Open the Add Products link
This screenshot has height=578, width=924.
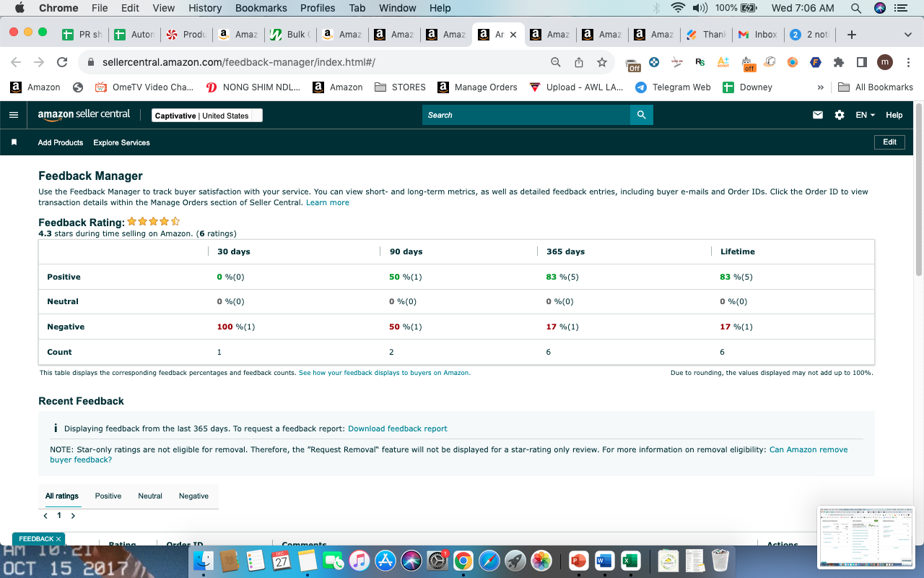tap(61, 142)
